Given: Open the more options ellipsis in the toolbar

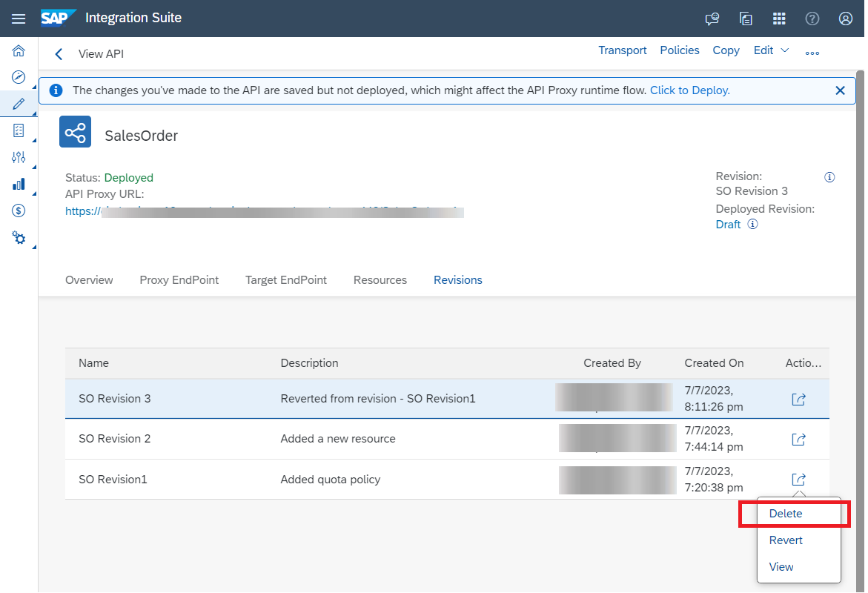Looking at the screenshot, I should tap(812, 53).
